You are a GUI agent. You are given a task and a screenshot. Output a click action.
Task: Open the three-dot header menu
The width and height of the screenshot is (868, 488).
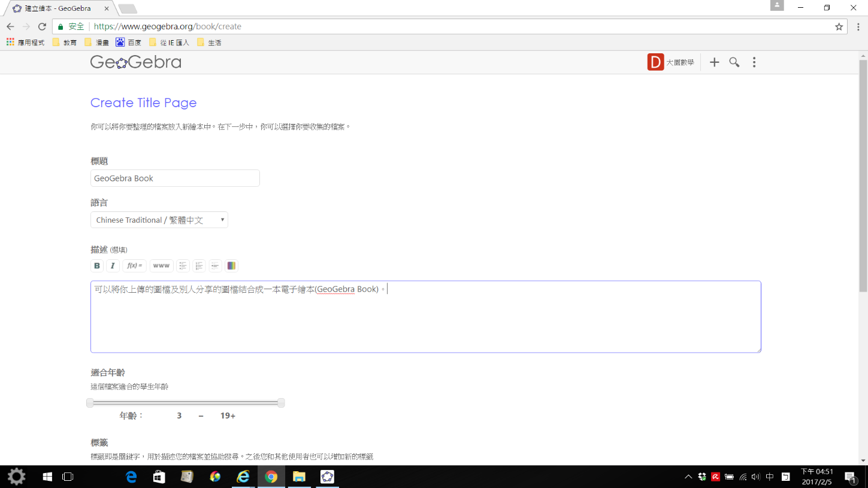754,62
